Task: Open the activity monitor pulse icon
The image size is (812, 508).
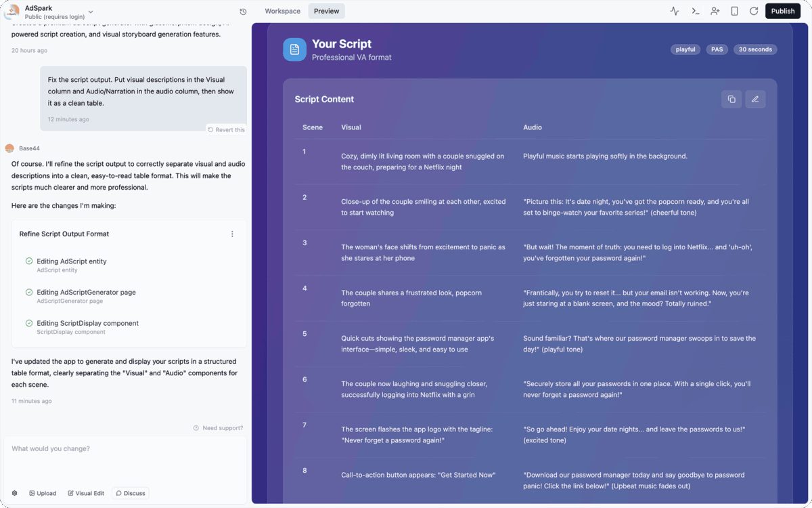Action: (675, 11)
